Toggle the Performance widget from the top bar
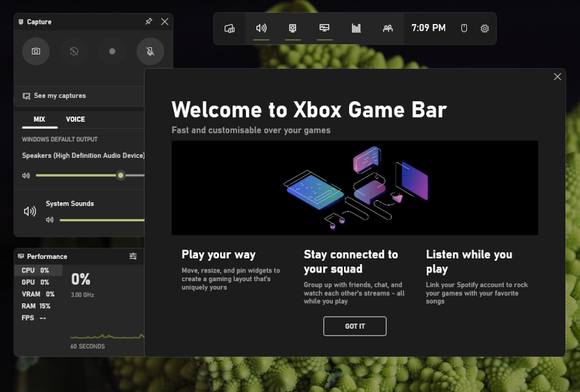 pyautogui.click(x=324, y=28)
